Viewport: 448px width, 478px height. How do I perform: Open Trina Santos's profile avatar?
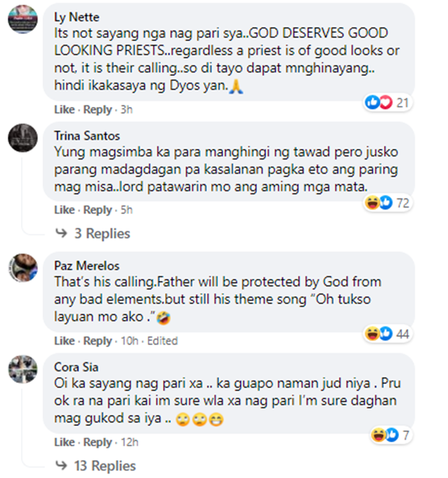23,138
